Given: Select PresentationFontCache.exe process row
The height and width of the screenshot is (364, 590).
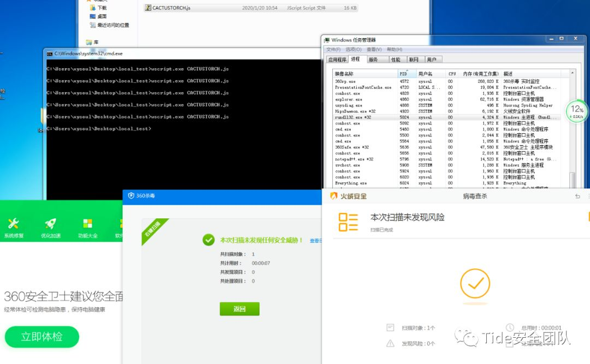Looking at the screenshot, I should point(447,87).
